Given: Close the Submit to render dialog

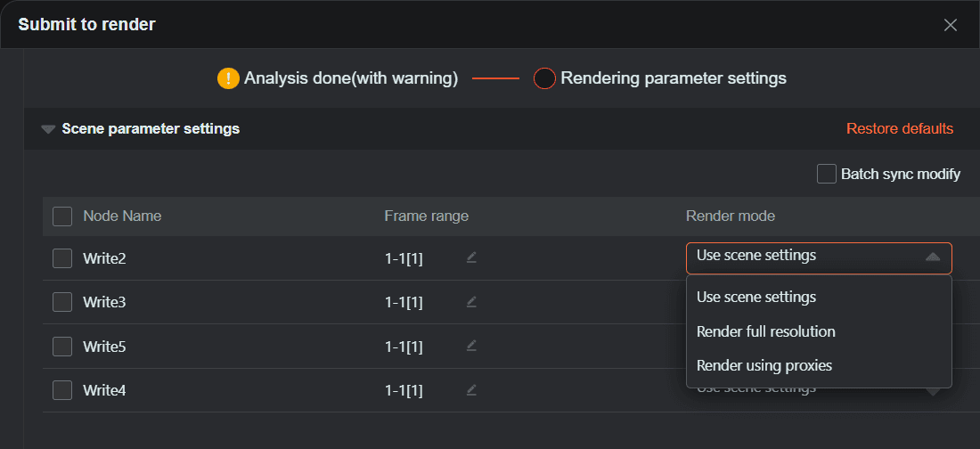Looking at the screenshot, I should pos(950,25).
